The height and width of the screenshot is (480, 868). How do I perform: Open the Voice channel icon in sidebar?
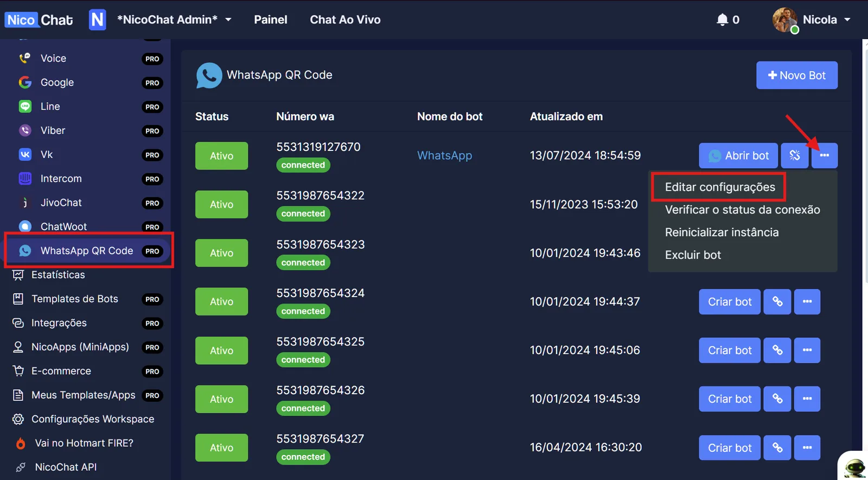coord(25,58)
